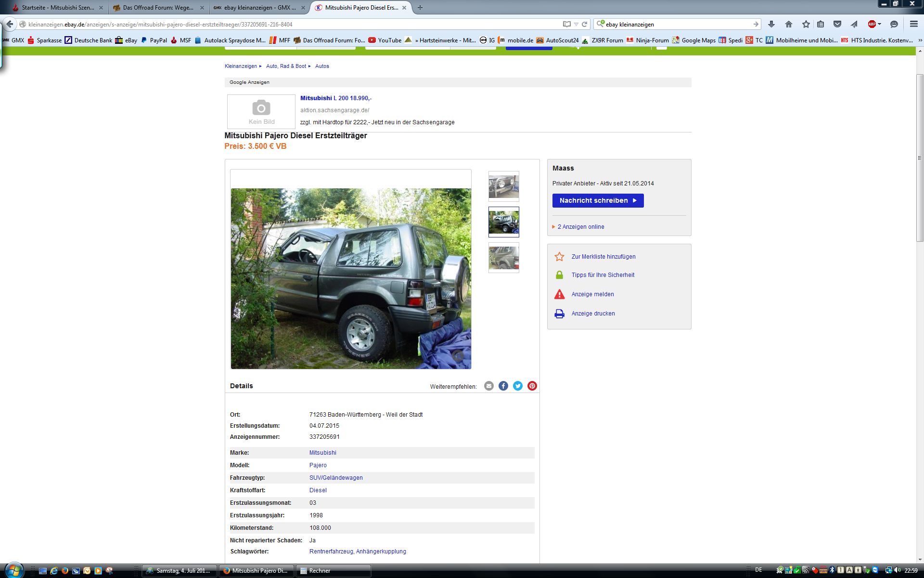924x578 pixels.
Task: Open Rechner from the Windows taskbar
Action: (333, 571)
